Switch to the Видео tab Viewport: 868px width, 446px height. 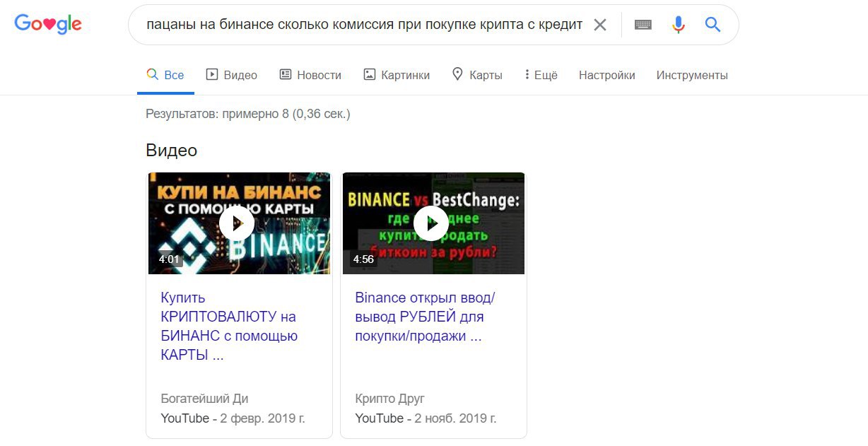(232, 75)
